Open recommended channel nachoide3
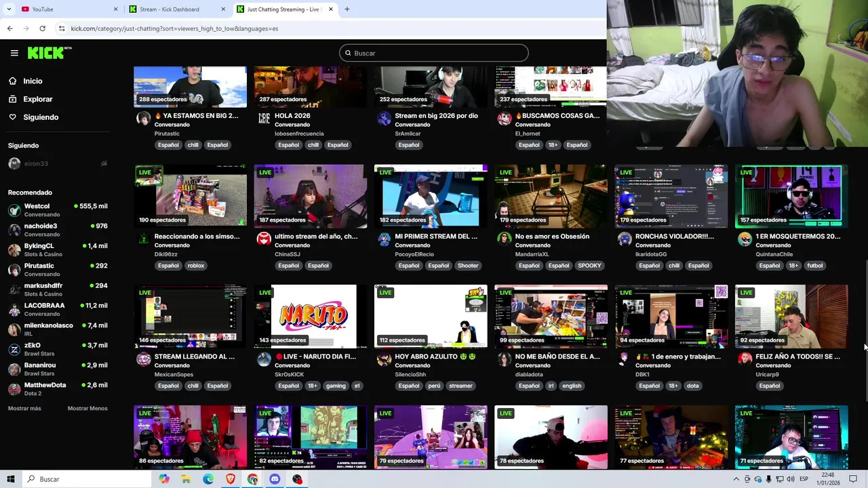 [58, 230]
